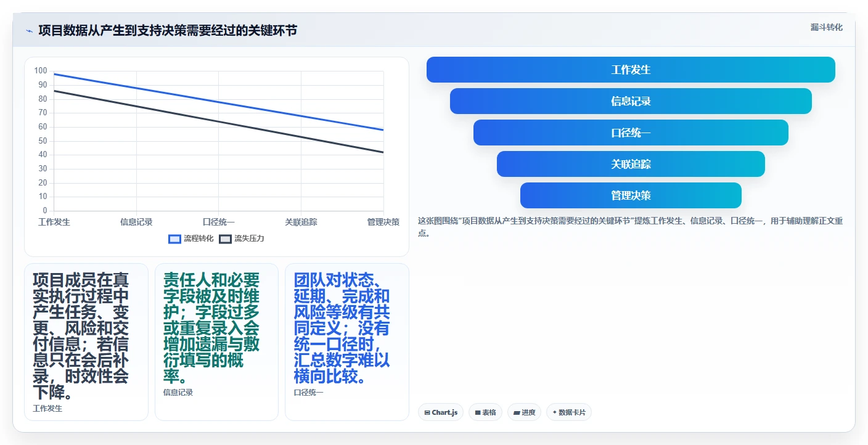The width and height of the screenshot is (868, 445).
Task: Click the page title 项目数据从产生到支持决策
Action: click(167, 30)
